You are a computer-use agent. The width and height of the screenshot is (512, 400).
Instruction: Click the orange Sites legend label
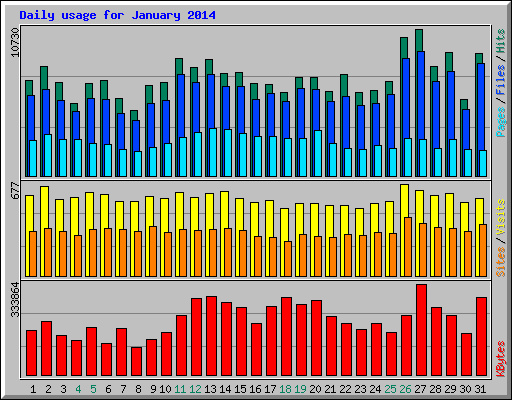tap(500, 262)
